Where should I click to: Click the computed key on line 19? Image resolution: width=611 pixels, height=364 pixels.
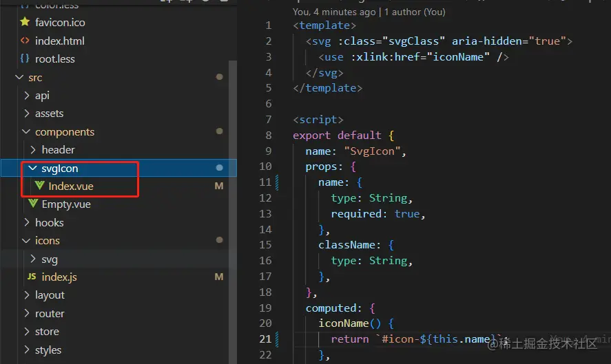pyautogui.click(x=331, y=308)
